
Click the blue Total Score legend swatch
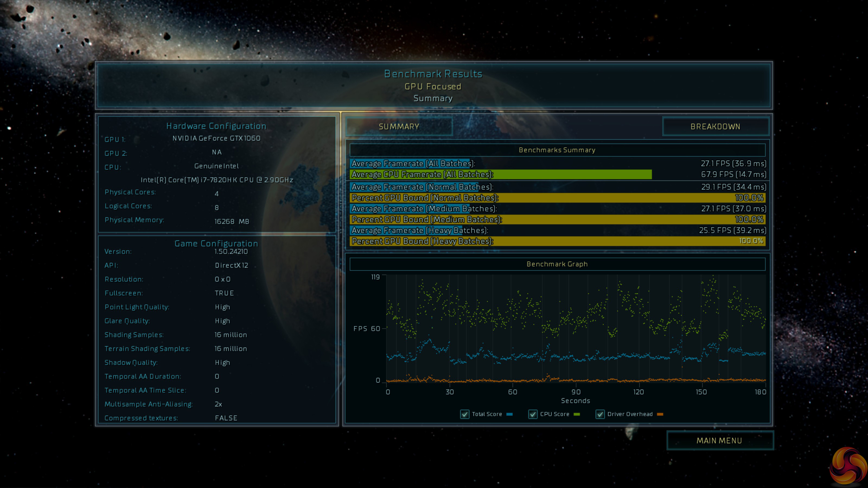(x=509, y=414)
